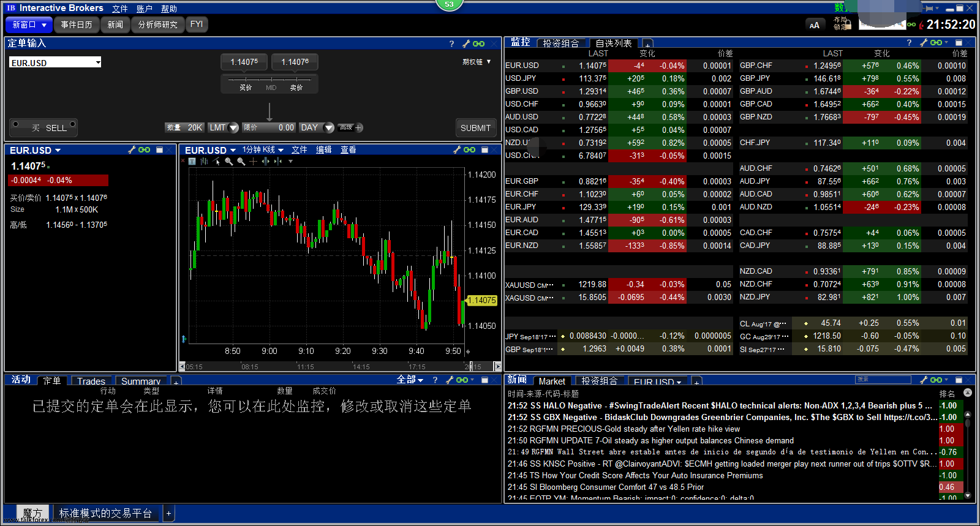Viewport: 980px width, 526px height.
Task: Open help for order entry panel
Action: point(451,43)
